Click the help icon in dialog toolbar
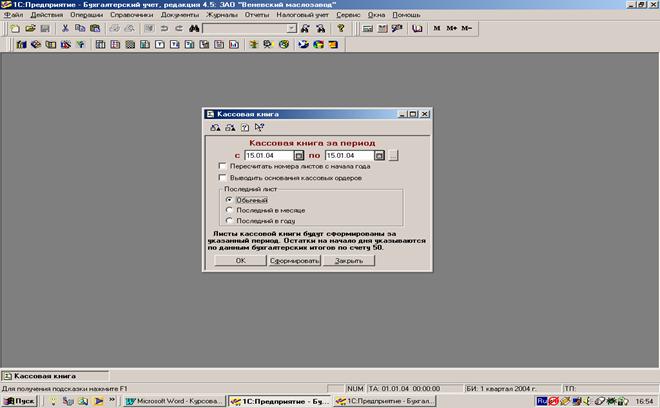 pos(245,128)
